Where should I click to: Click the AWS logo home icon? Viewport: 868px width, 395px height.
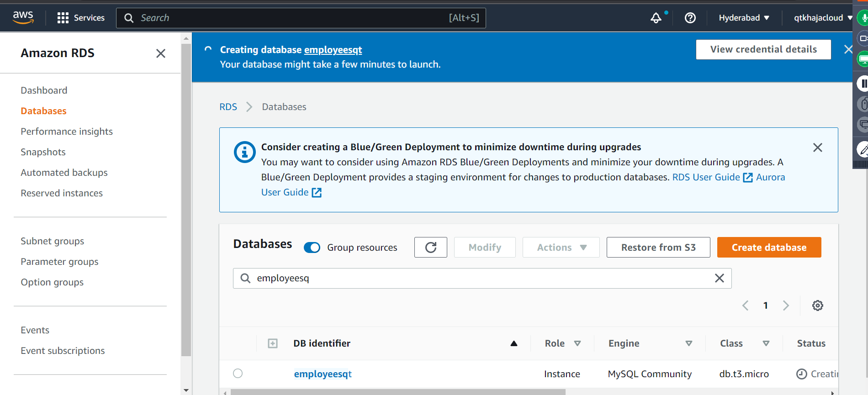click(23, 18)
